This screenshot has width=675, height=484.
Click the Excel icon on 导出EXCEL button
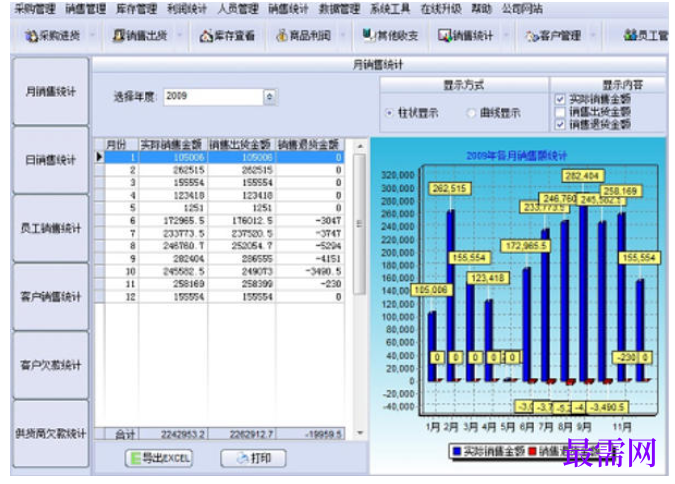click(136, 459)
